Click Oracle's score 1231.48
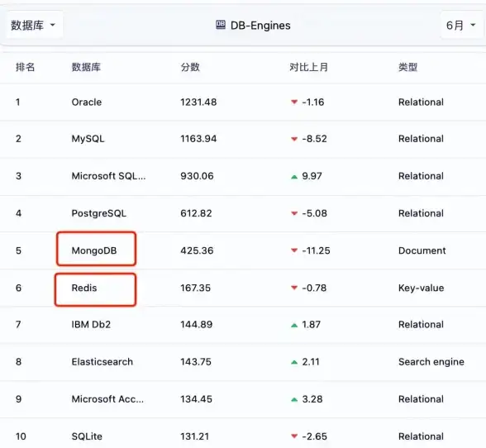This screenshot has width=486, height=448. click(x=198, y=102)
